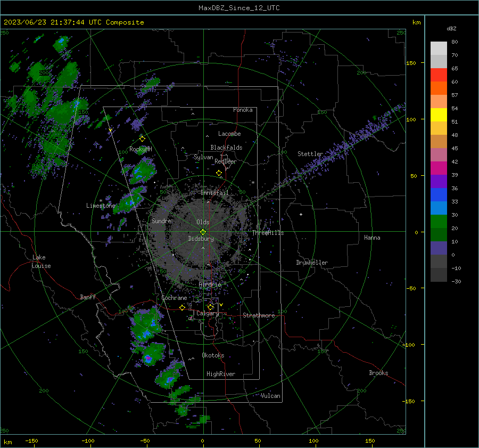The image size is (479, 448).
Task: Click the asterisk marker above Limestone
Action: click(x=101, y=201)
